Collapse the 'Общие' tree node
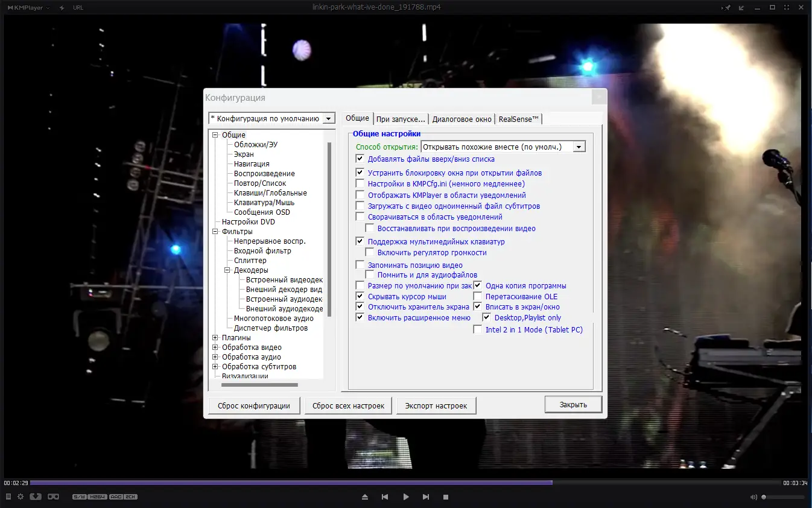Image resolution: width=812 pixels, height=508 pixels. point(215,135)
